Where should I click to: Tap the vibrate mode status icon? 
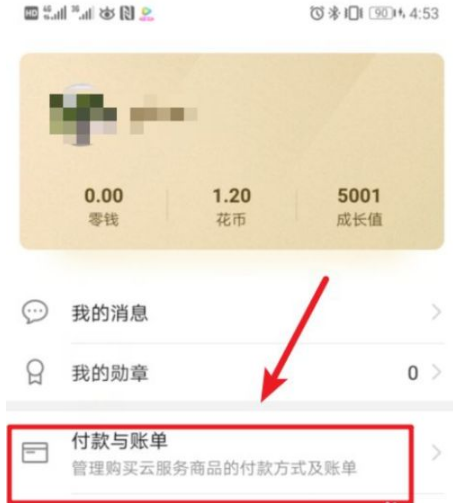[x=354, y=13]
